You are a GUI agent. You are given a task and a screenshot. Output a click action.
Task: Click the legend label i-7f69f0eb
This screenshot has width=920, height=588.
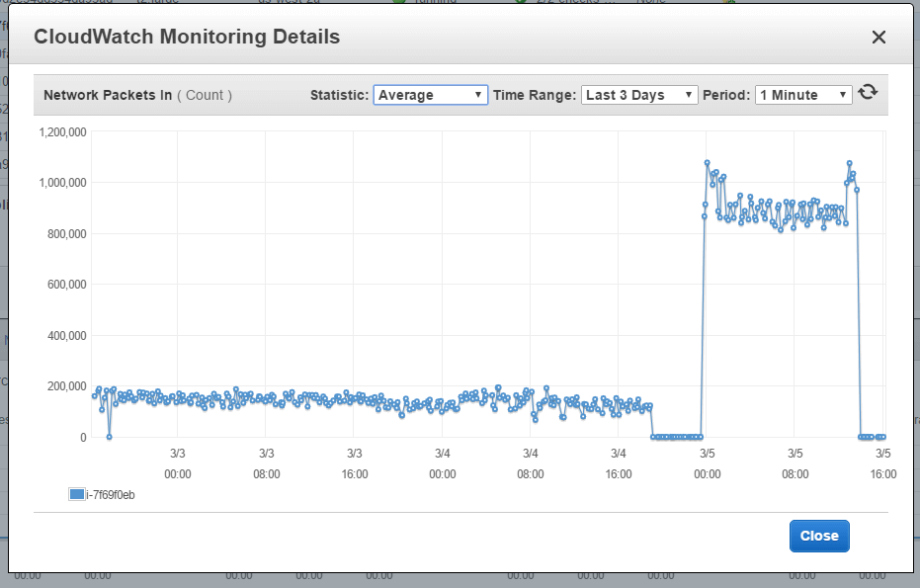pos(111,495)
